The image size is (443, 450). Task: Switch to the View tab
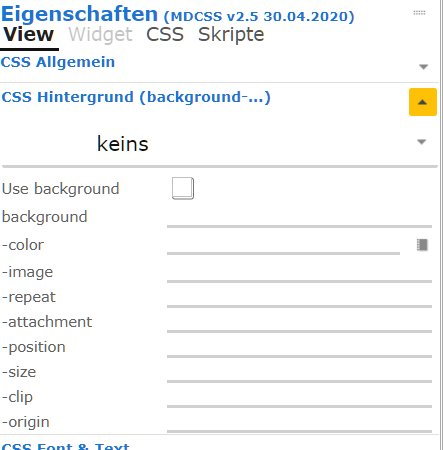[29, 35]
